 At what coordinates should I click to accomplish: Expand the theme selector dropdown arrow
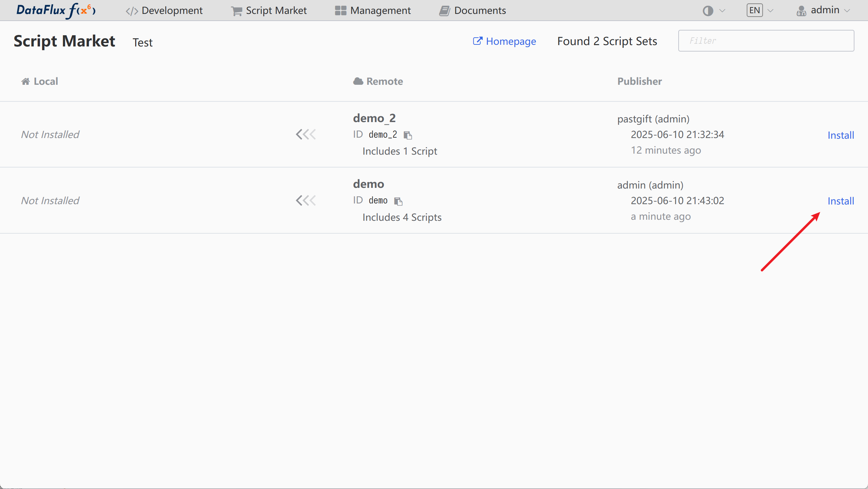coord(722,11)
